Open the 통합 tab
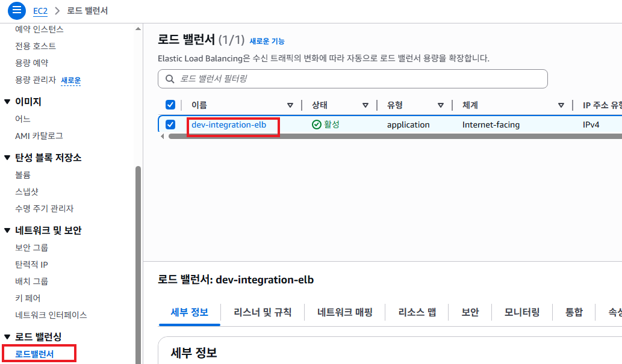This screenshot has height=364, width=622. click(x=574, y=312)
